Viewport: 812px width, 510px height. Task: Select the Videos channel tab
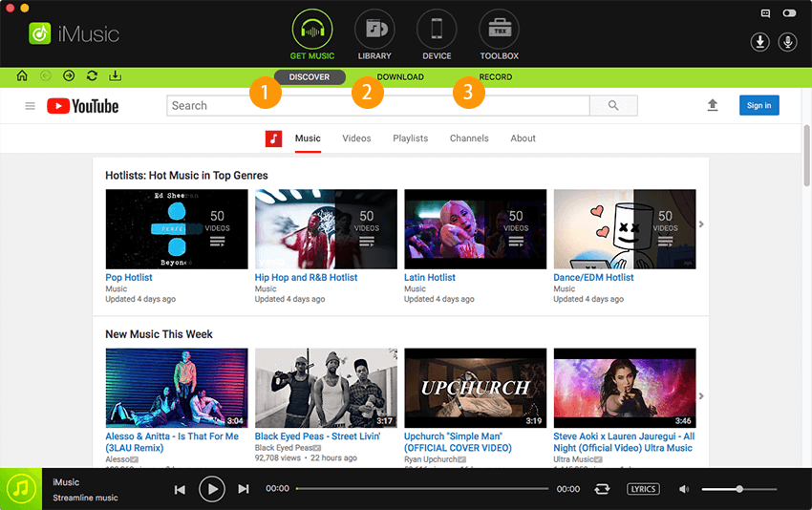click(356, 138)
